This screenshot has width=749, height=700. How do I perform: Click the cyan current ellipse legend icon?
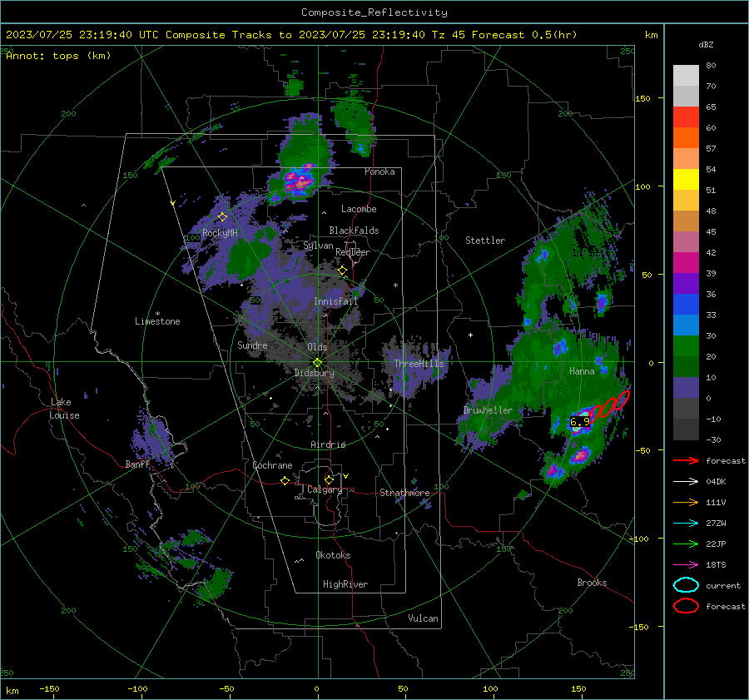pos(686,585)
